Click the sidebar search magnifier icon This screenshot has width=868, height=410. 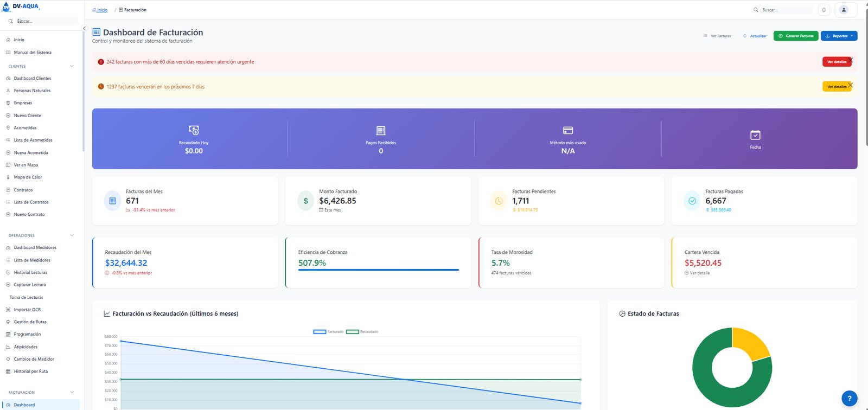[10, 21]
